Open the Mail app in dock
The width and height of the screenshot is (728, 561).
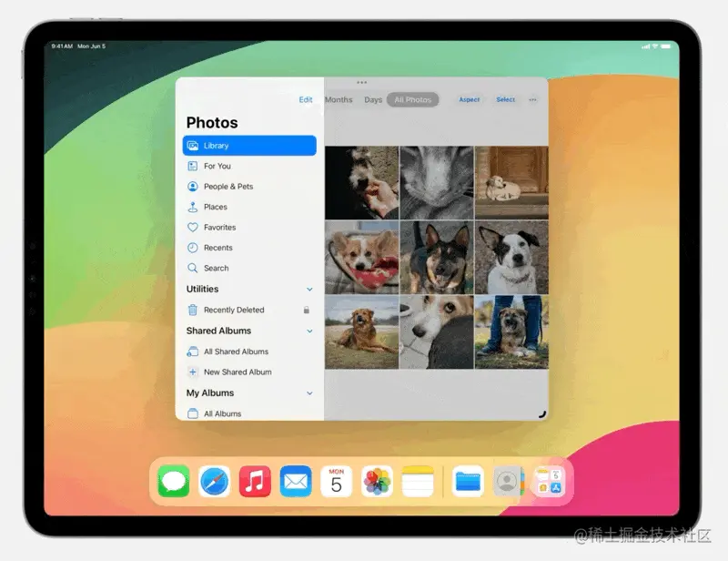[x=296, y=481]
